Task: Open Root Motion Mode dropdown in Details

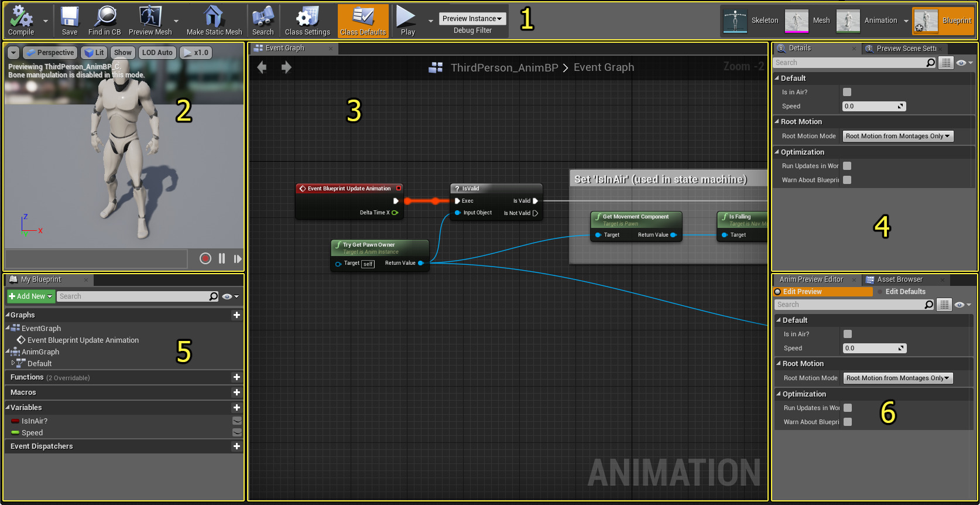Action: pos(897,136)
